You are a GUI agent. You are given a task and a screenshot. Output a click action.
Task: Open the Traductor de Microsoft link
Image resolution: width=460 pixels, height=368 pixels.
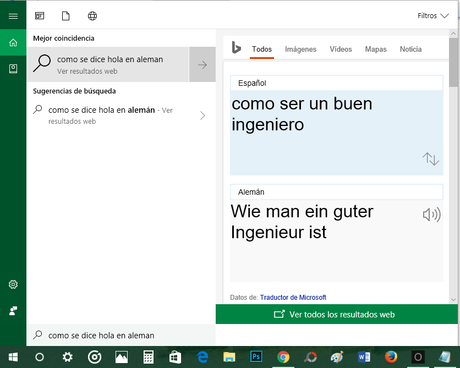[x=293, y=297]
